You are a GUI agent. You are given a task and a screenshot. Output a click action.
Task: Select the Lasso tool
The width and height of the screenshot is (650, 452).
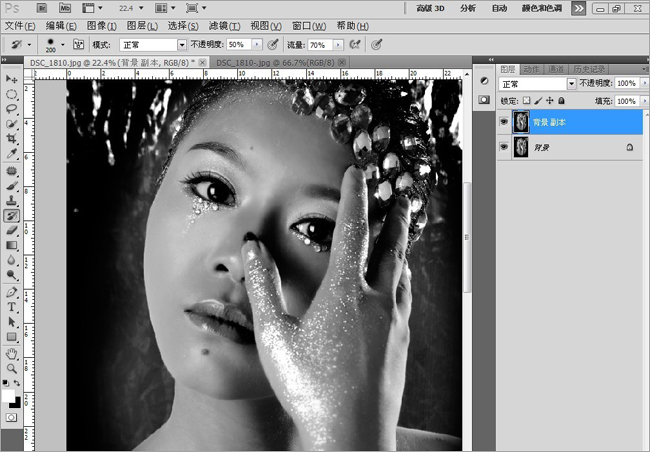coord(12,109)
